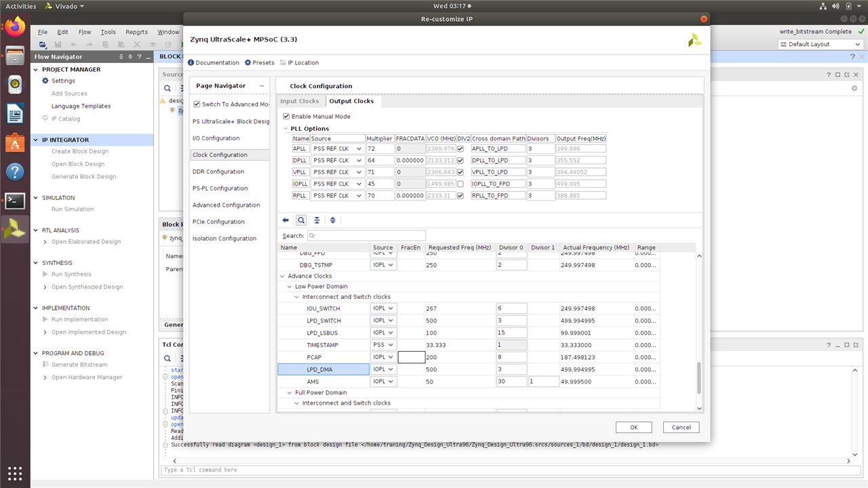Select the LPD_DMA clock row name
This screenshot has width=868, height=488.
point(323,369)
